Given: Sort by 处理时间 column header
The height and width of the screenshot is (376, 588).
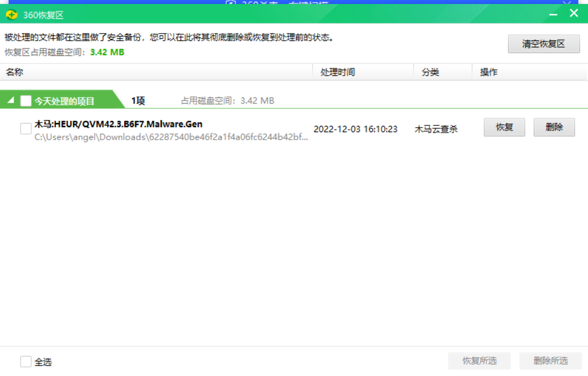Looking at the screenshot, I should click(x=363, y=72).
